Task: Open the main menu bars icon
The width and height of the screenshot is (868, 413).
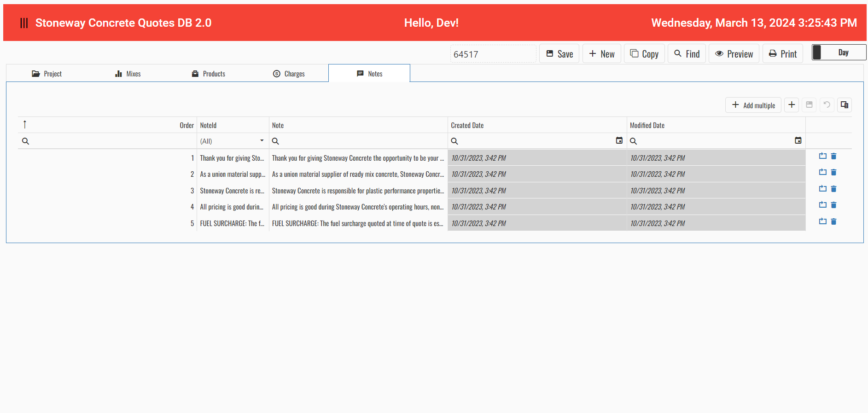Action: point(24,23)
